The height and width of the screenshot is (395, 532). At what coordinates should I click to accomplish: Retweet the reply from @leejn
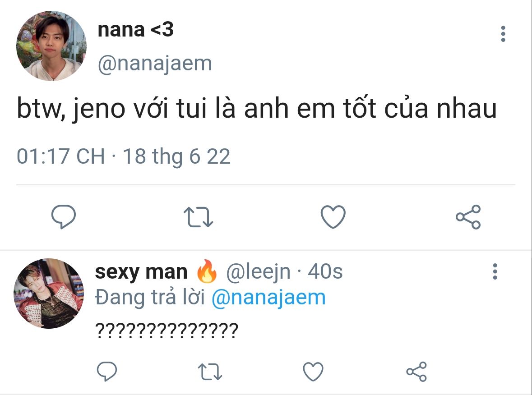[210, 372]
